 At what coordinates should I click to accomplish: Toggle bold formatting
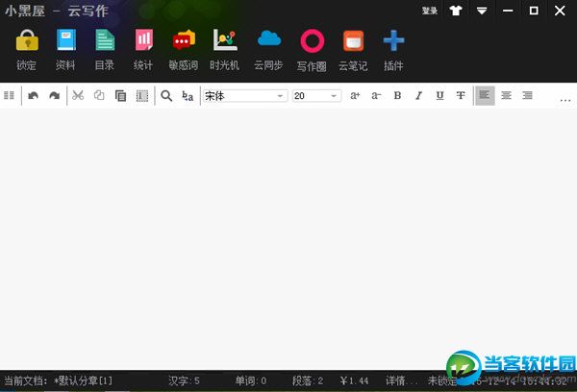[397, 96]
